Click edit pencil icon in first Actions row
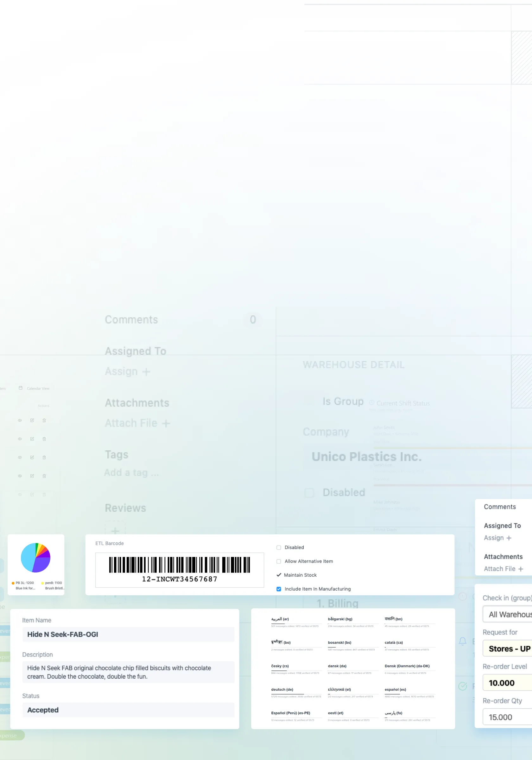 pos(32,421)
